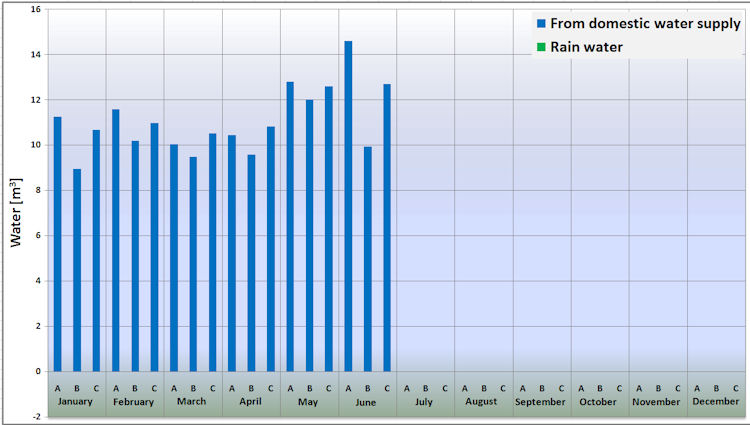The image size is (750, 425).
Task: Select the June B bar
Action: click(367, 259)
